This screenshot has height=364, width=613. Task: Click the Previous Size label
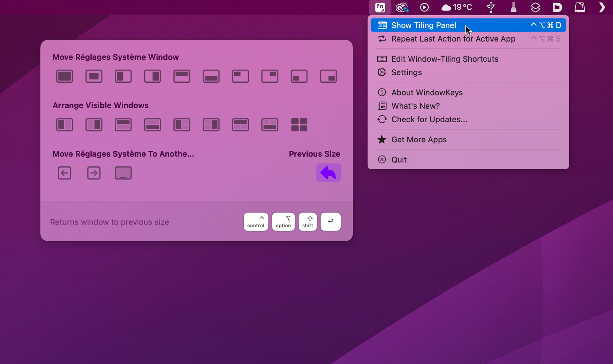coord(314,154)
